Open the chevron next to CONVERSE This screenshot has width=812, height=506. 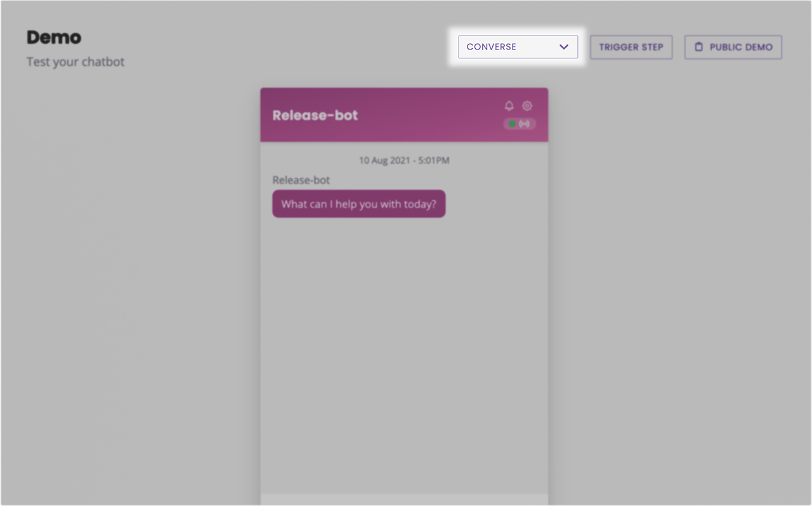(x=563, y=46)
